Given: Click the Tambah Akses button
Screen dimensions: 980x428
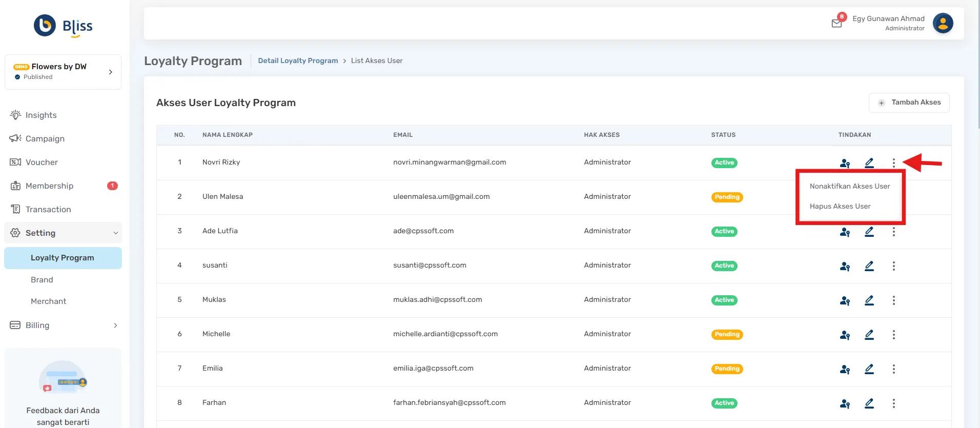Looking at the screenshot, I should point(909,103).
